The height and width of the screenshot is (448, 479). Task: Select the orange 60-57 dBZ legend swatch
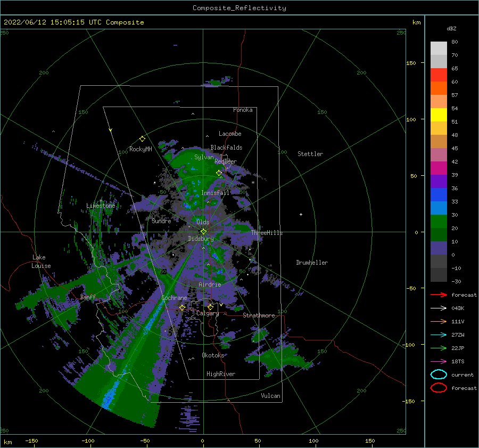pyautogui.click(x=439, y=88)
